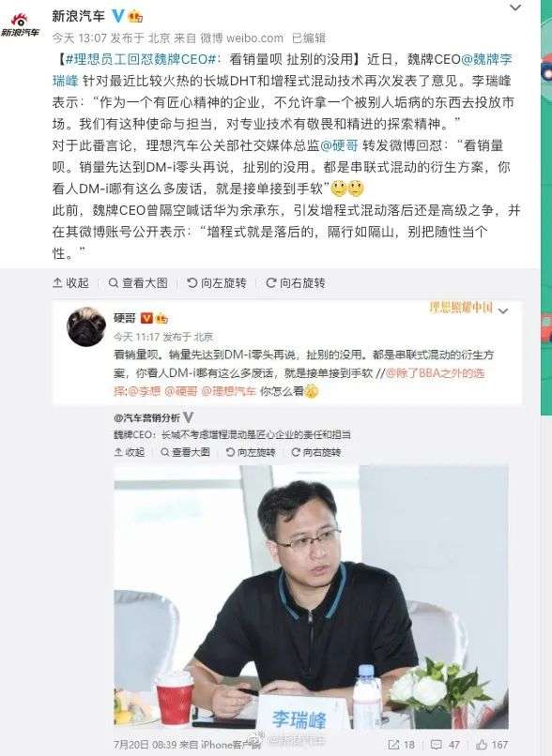This screenshot has height=756, width=552.
Task: Expand the chevron on the reposted 硬哥 card
Action: coord(503,311)
